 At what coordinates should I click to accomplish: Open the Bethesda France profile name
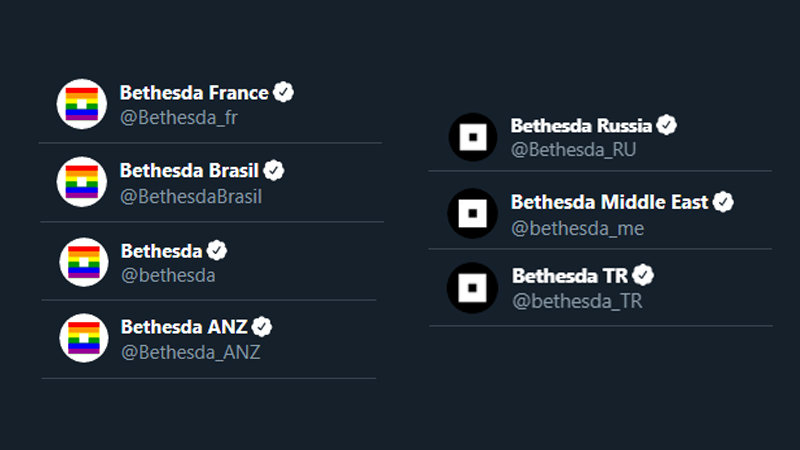(x=194, y=92)
